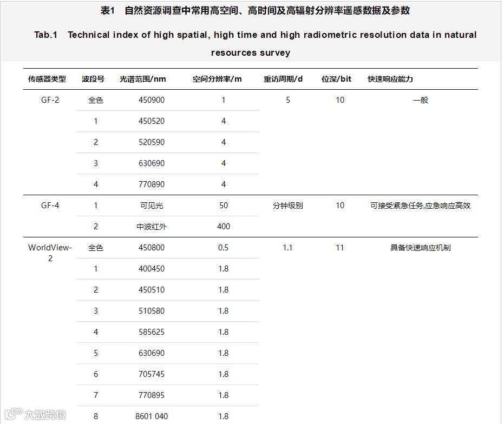504x424 pixels.
Task: Click the 可见光 cell
Action: pyautogui.click(x=152, y=206)
